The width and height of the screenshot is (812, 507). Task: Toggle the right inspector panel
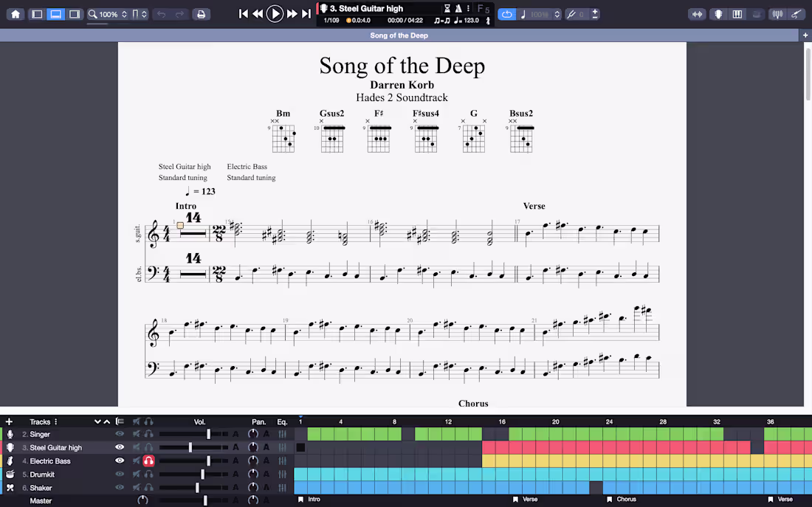coord(75,14)
